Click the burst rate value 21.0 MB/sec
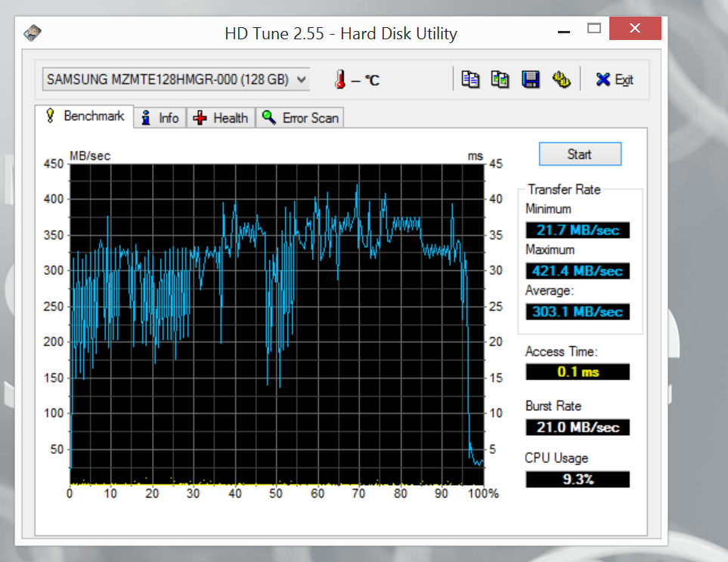This screenshot has width=728, height=562. [x=578, y=427]
